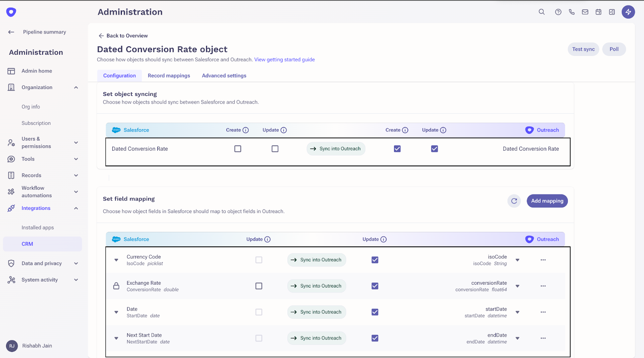Viewport: 644px width, 358px height.
Task: Open View getting started guide link
Action: [x=285, y=60]
